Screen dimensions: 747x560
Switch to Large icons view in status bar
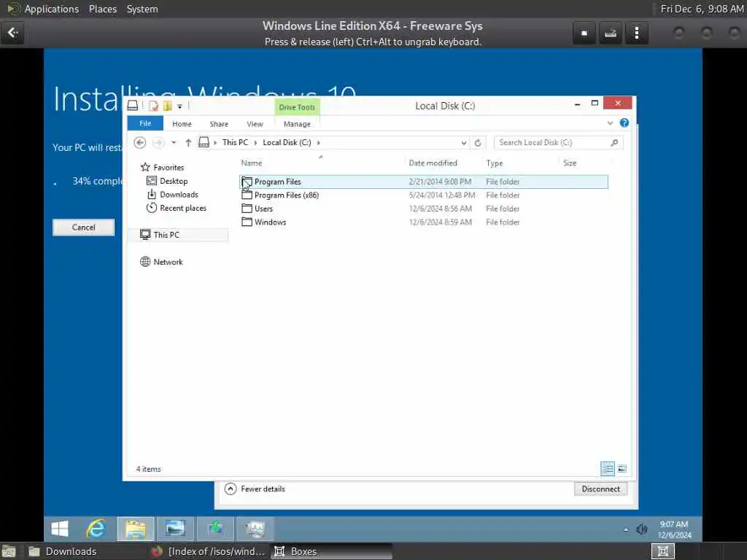(622, 469)
